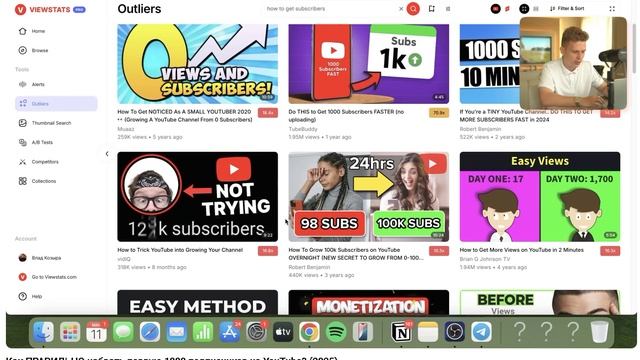The height and width of the screenshot is (360, 640).
Task: Click the outlier score badge on the vidIQ video
Action: point(268,251)
